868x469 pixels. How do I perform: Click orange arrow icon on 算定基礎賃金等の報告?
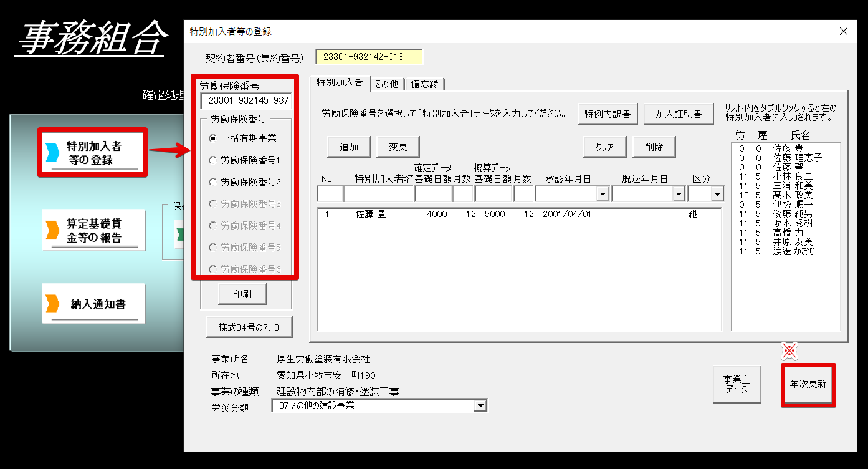(x=54, y=230)
